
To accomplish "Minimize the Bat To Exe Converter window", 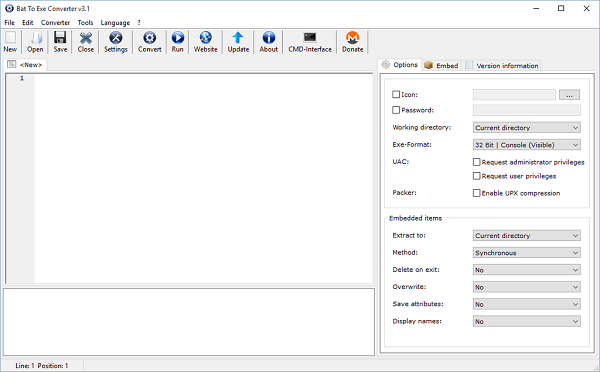I will 536,8.
